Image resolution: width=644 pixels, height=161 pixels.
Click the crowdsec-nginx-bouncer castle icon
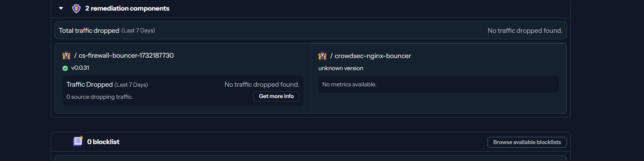pyautogui.click(x=322, y=56)
